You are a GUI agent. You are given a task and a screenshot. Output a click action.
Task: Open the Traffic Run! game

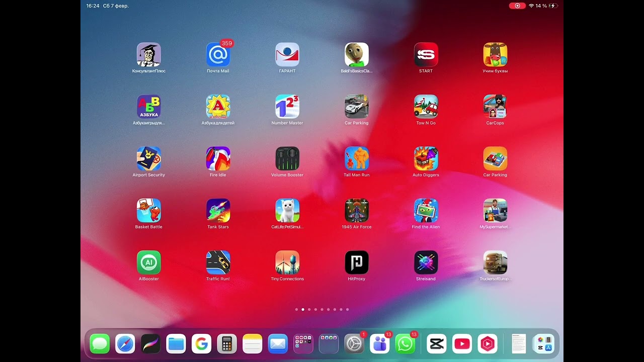point(218,262)
